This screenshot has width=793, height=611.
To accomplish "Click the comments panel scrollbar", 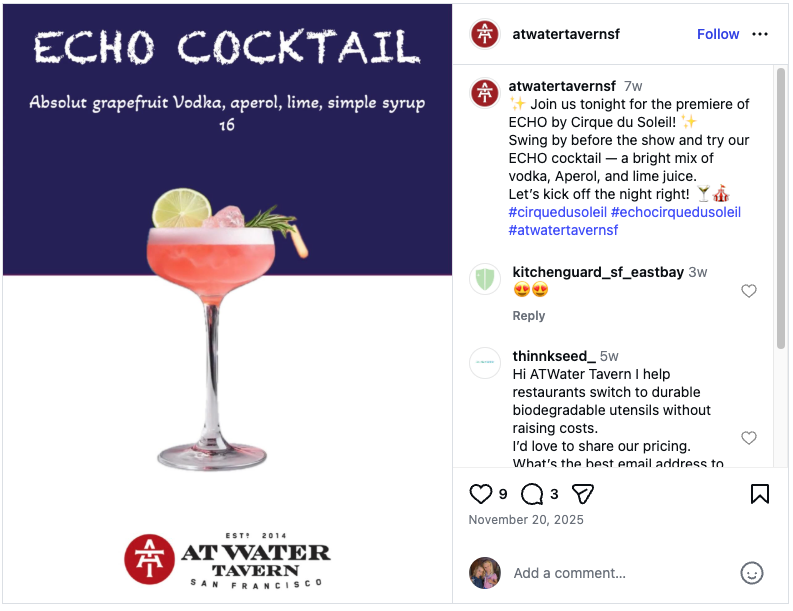I will tap(781, 208).
